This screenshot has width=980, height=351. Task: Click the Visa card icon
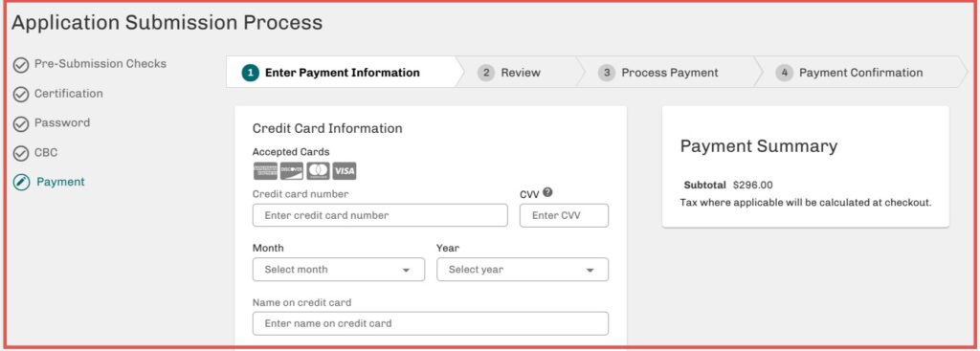[345, 170]
